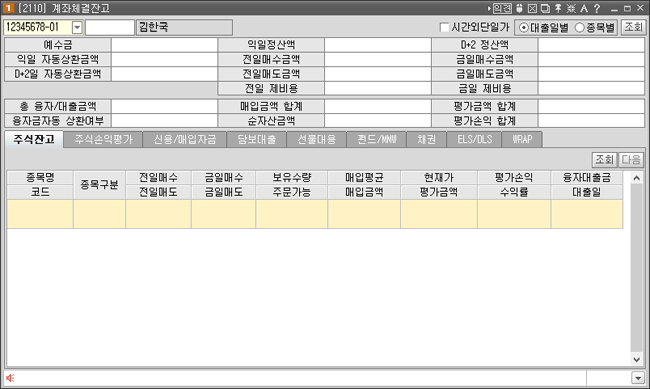Viewport: 650px width, 389px height.
Task: Click the highlighted empty first row of the table
Action: point(315,214)
